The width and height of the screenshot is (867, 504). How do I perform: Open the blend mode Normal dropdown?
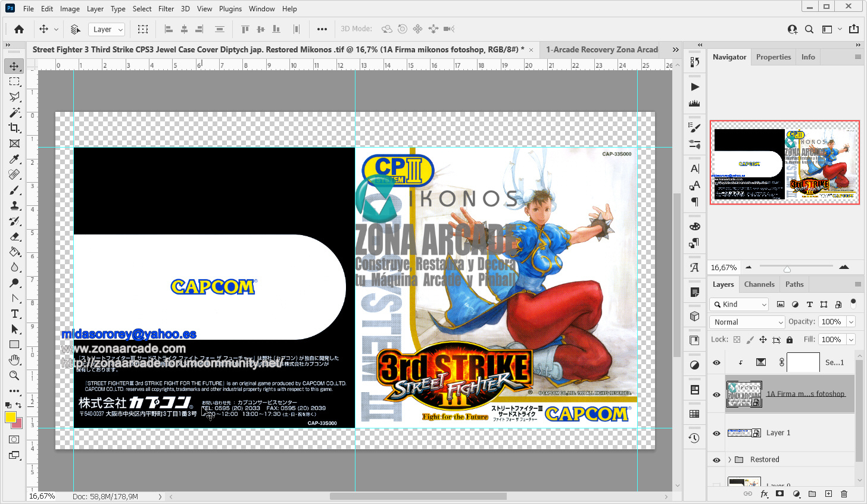746,322
